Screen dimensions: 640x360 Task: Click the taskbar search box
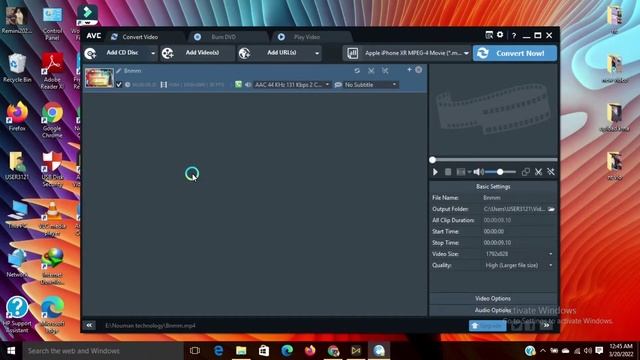(103, 351)
